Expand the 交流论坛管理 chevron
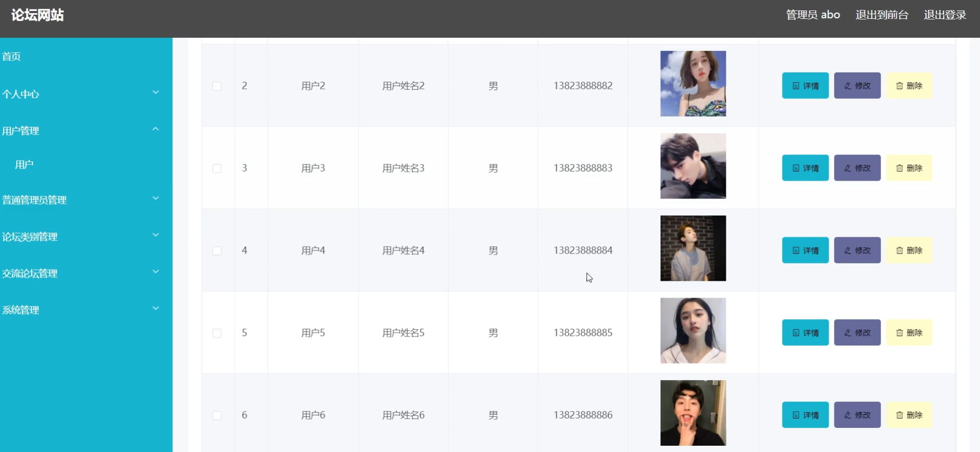980x452 pixels. 155,272
